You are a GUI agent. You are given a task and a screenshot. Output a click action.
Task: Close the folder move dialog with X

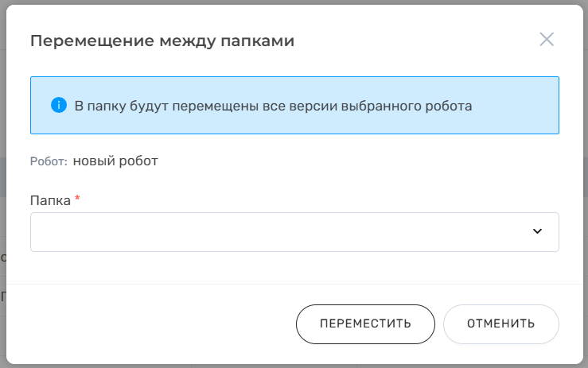coord(547,40)
